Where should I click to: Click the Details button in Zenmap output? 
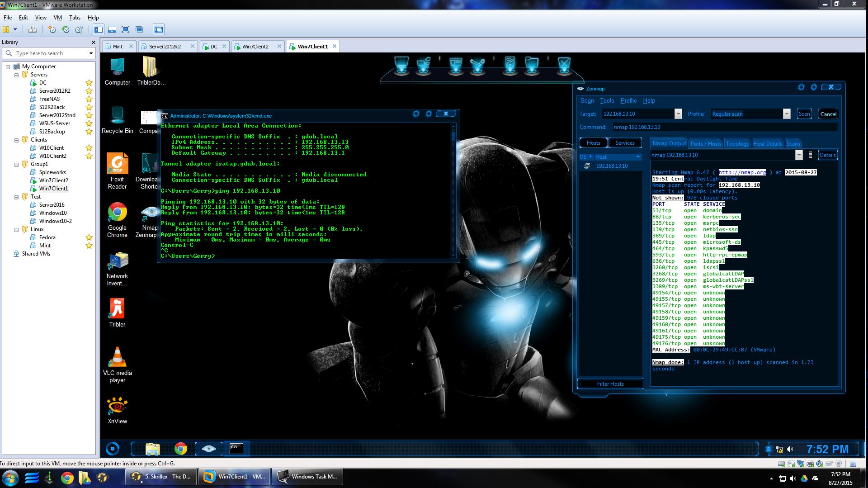point(827,155)
